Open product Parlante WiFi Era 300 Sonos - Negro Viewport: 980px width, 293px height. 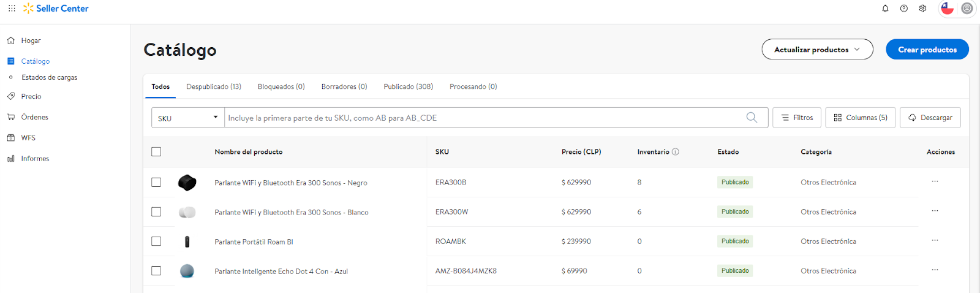[291, 183]
